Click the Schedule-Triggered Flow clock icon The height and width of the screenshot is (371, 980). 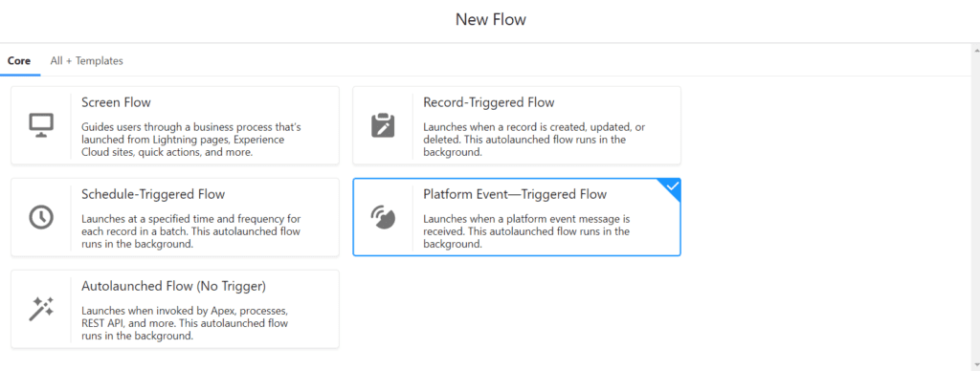41,217
